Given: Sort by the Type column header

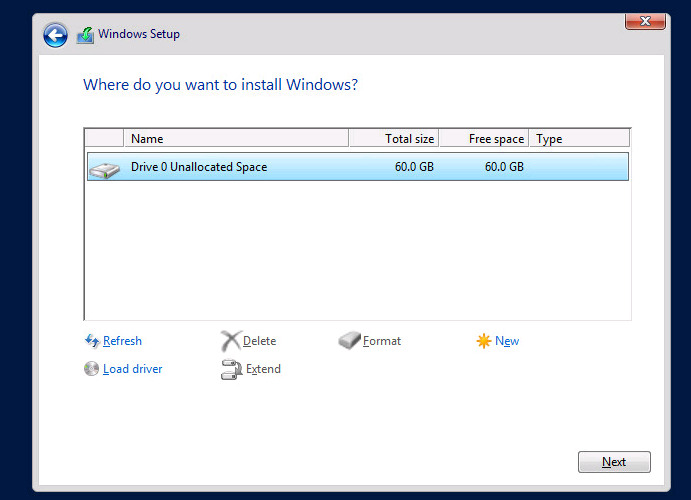Looking at the screenshot, I should 580,138.
